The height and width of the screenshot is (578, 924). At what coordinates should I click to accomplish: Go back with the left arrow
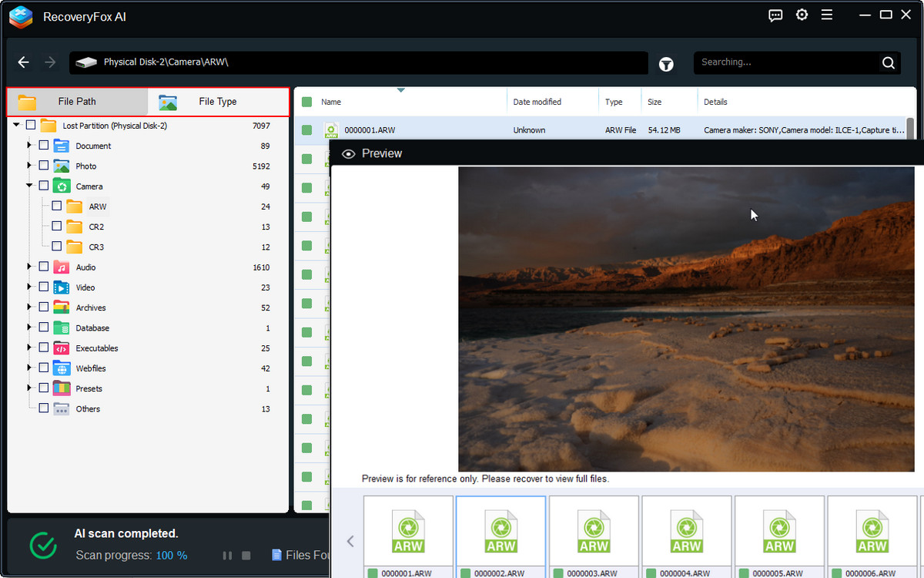point(24,62)
